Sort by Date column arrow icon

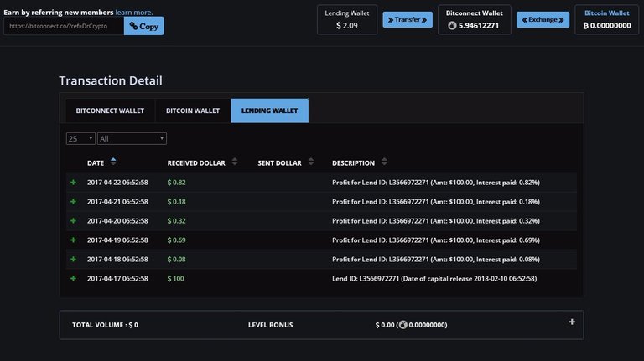113,162
